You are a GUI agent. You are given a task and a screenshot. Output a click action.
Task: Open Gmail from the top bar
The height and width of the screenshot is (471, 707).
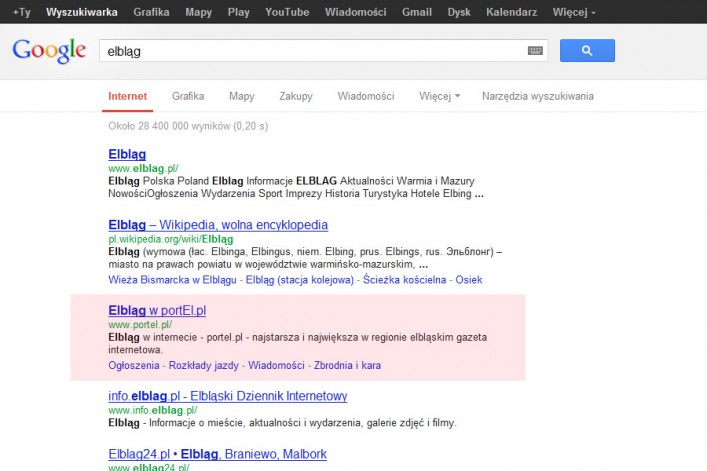click(x=417, y=12)
